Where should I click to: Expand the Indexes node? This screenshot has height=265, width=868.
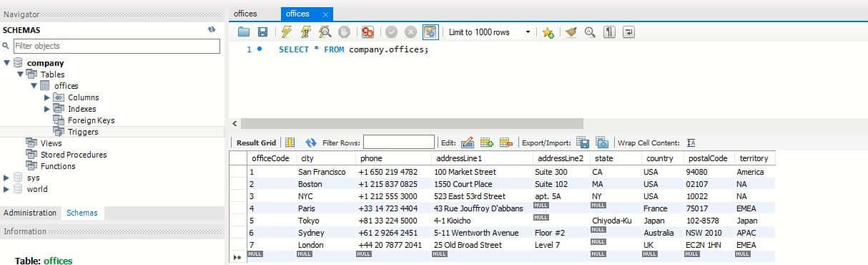(47, 109)
